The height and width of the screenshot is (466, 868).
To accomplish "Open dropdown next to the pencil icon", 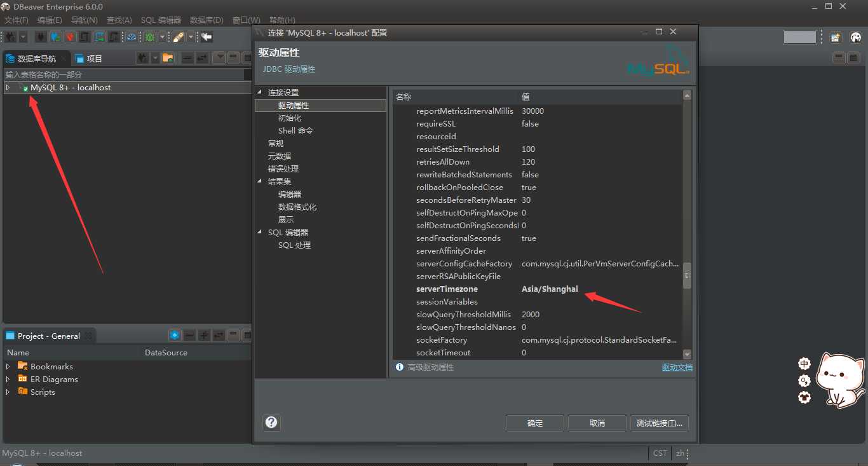I will tap(191, 37).
